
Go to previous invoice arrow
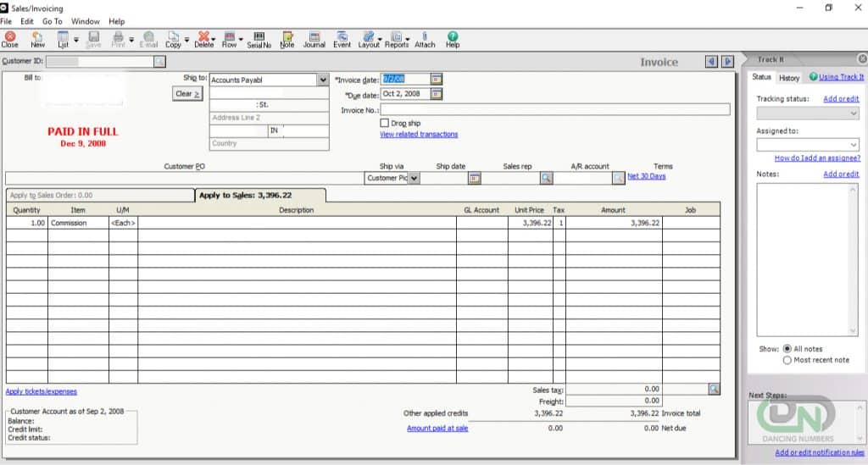[x=712, y=61]
